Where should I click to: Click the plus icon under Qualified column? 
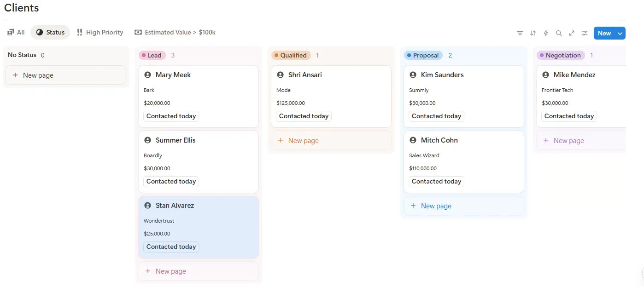(x=281, y=140)
